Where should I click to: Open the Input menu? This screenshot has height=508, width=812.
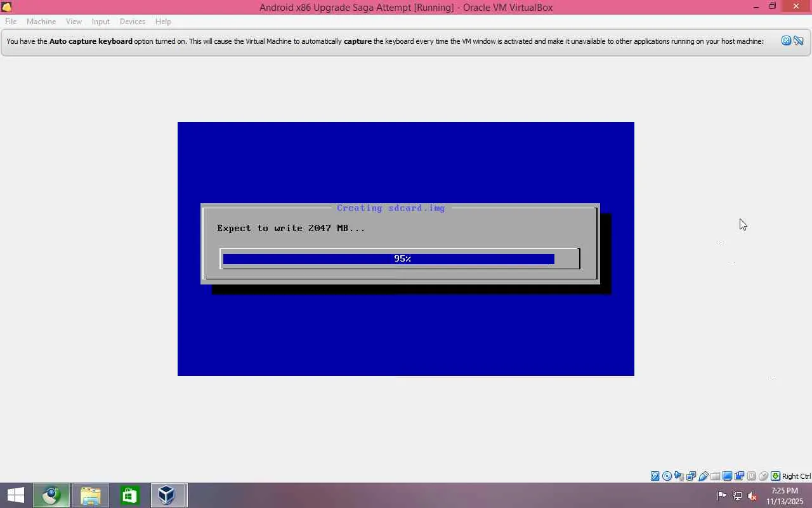click(100, 22)
